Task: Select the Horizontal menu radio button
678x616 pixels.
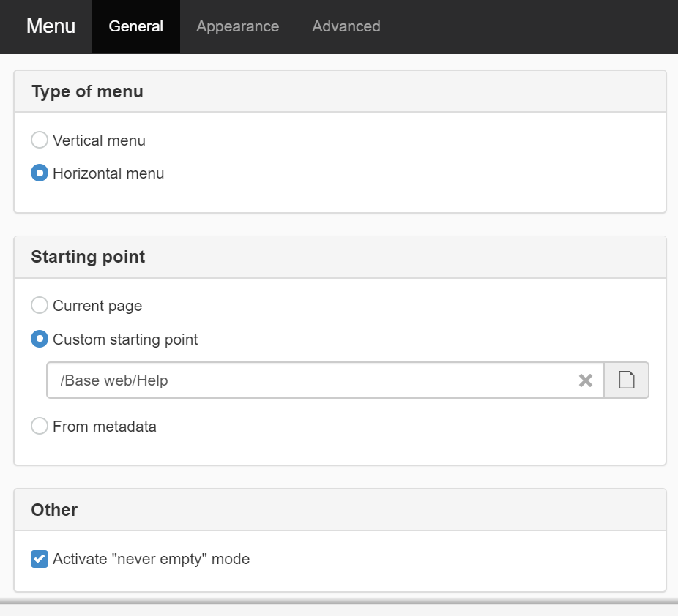Action: click(x=40, y=173)
